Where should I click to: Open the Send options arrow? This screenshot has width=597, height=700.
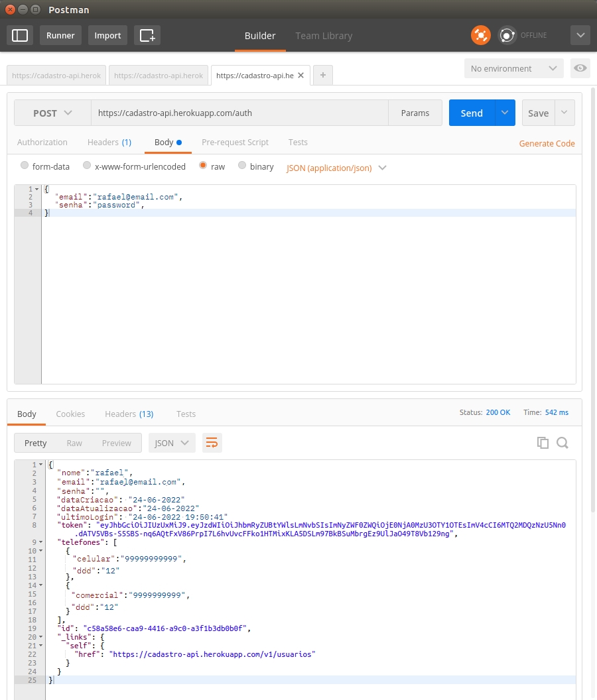(x=505, y=113)
